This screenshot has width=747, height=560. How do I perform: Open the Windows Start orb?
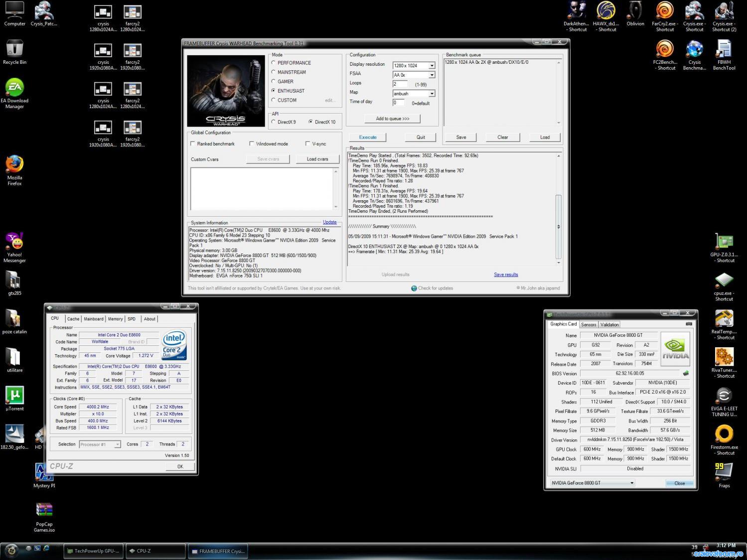coord(11,550)
